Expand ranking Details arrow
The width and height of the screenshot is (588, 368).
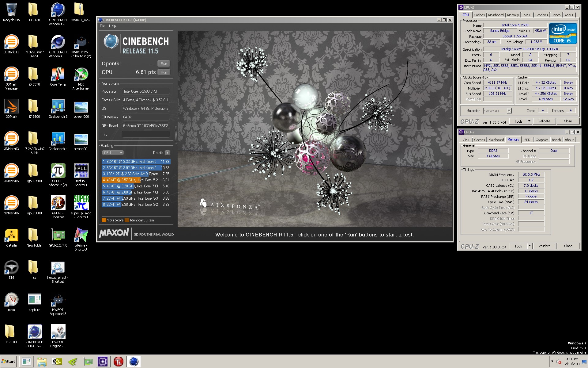pos(167,152)
